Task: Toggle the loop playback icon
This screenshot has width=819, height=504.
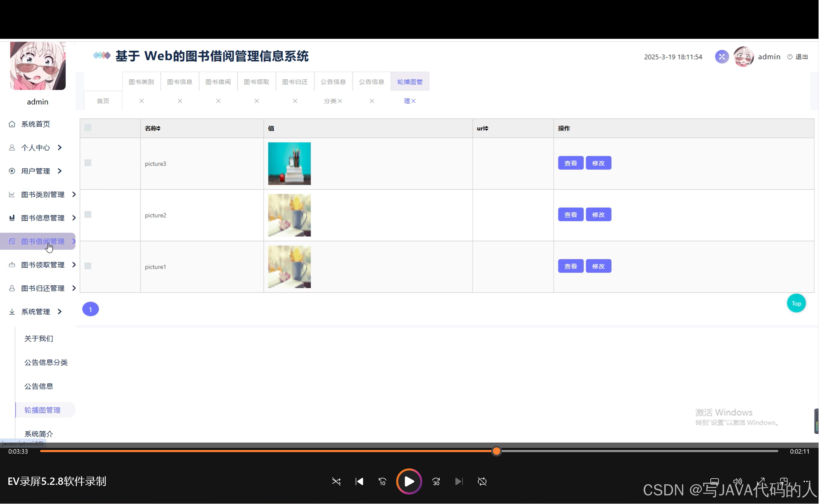Action: pos(482,481)
